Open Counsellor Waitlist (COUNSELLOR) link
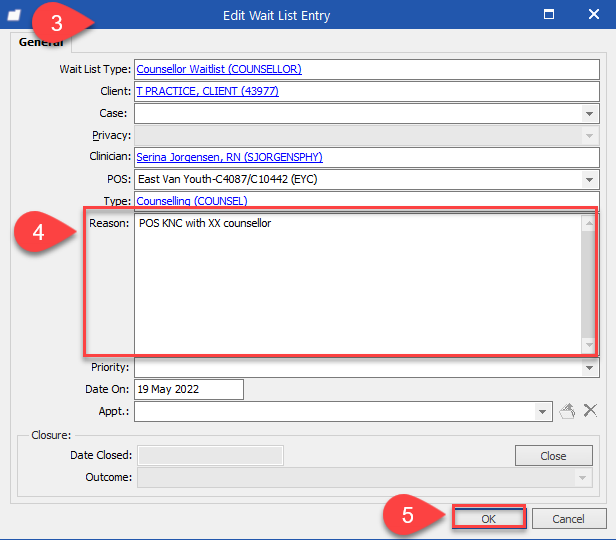The image size is (616, 540). [219, 69]
